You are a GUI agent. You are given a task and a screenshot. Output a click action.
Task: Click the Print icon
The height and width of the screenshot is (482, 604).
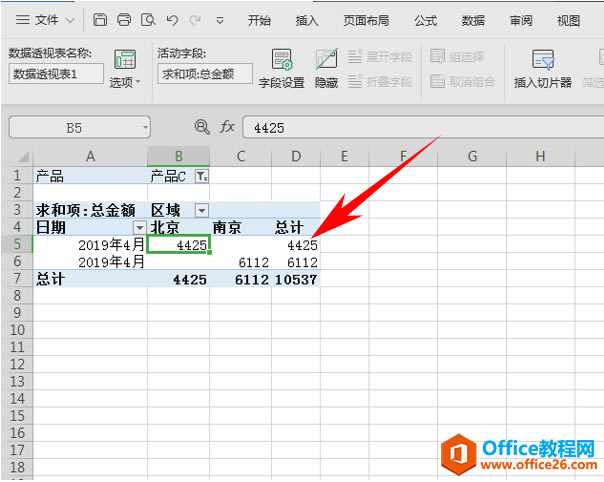pos(124,20)
